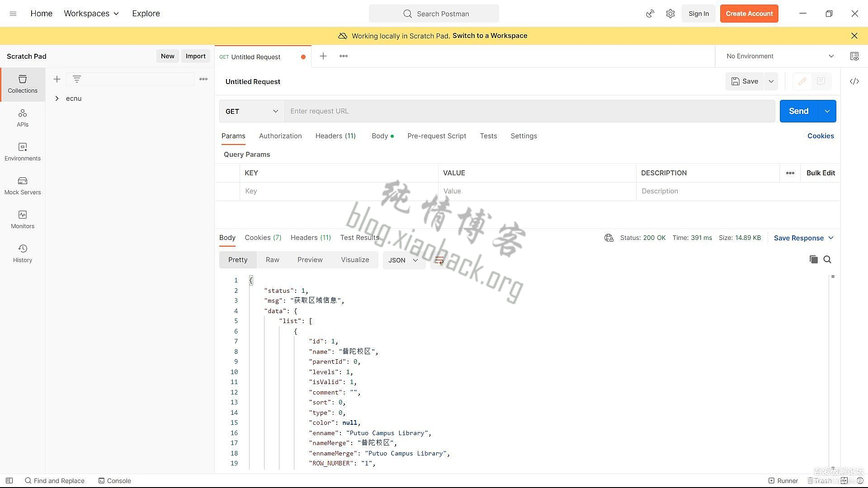Open query params column options dots
The image size is (868, 488).
pos(790,173)
